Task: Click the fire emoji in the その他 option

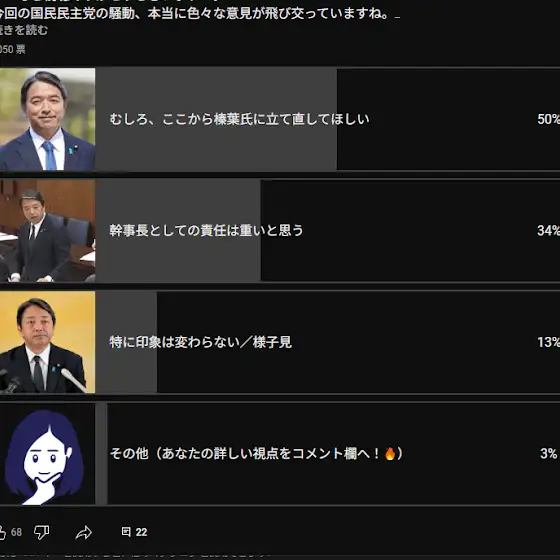Action: [x=390, y=453]
